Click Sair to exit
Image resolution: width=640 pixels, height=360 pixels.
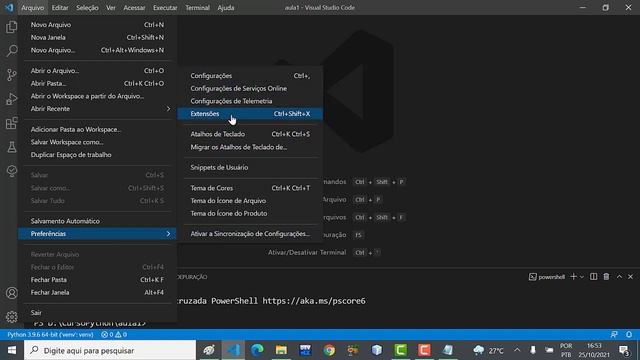(x=98, y=313)
